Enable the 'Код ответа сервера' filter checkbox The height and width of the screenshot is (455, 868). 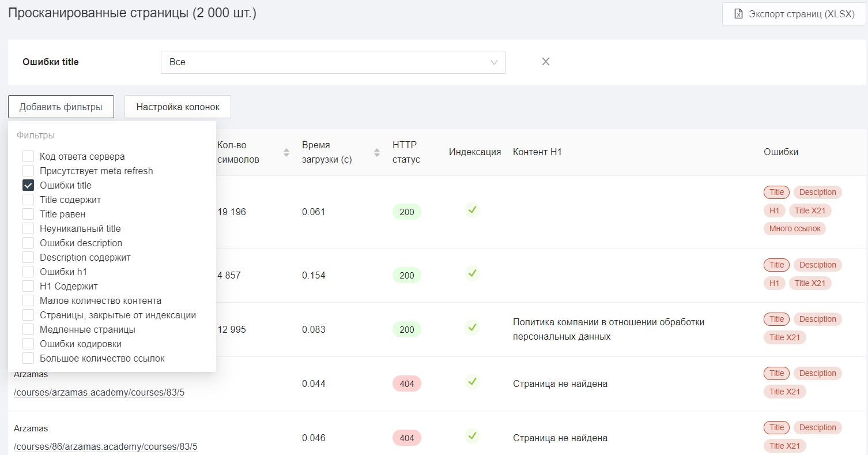pyautogui.click(x=28, y=157)
